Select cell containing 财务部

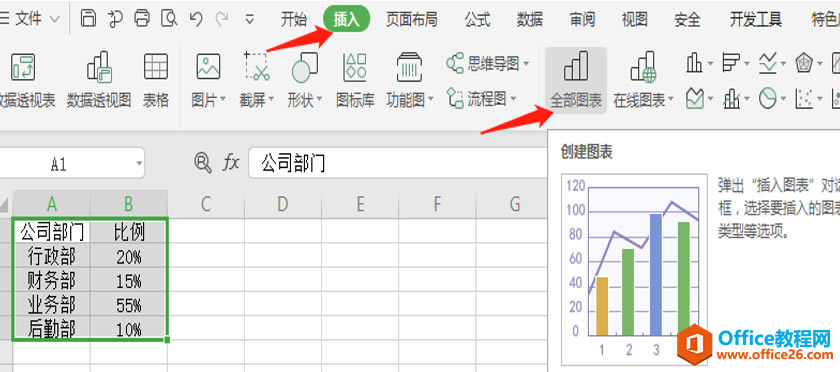pos(52,281)
